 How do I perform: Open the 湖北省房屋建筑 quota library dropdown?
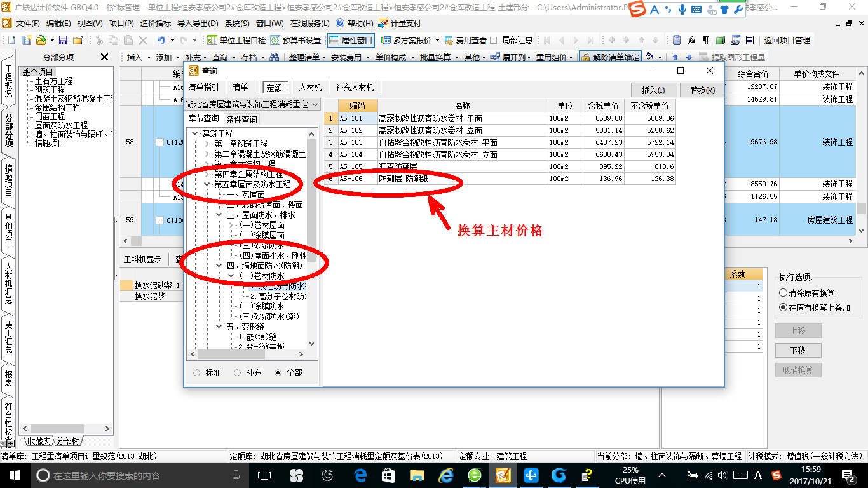pos(316,104)
